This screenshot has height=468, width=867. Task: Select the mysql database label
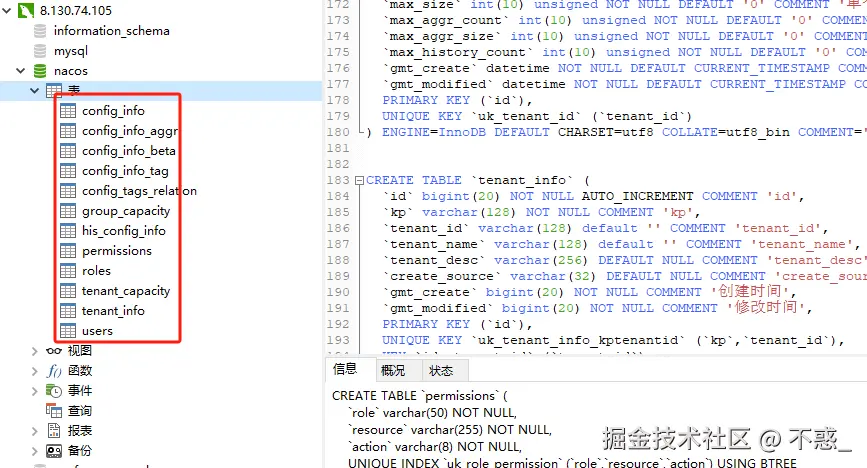pyautogui.click(x=71, y=51)
